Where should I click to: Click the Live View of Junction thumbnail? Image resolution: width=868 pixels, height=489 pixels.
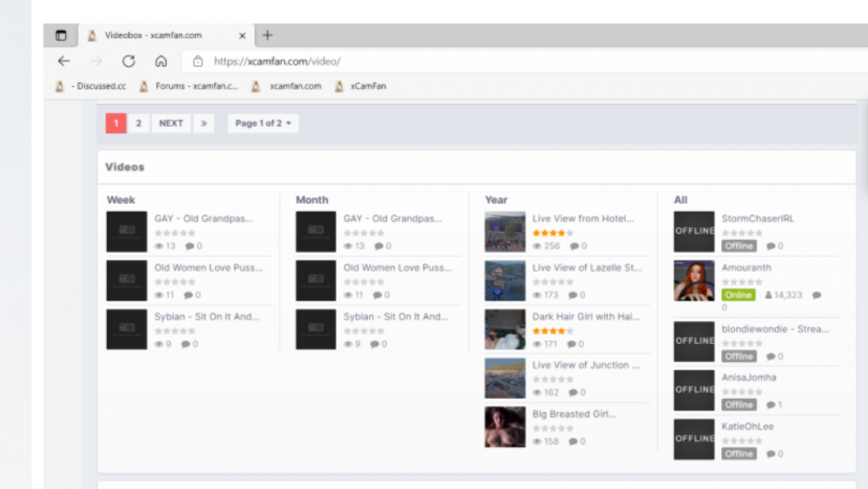pyautogui.click(x=505, y=378)
